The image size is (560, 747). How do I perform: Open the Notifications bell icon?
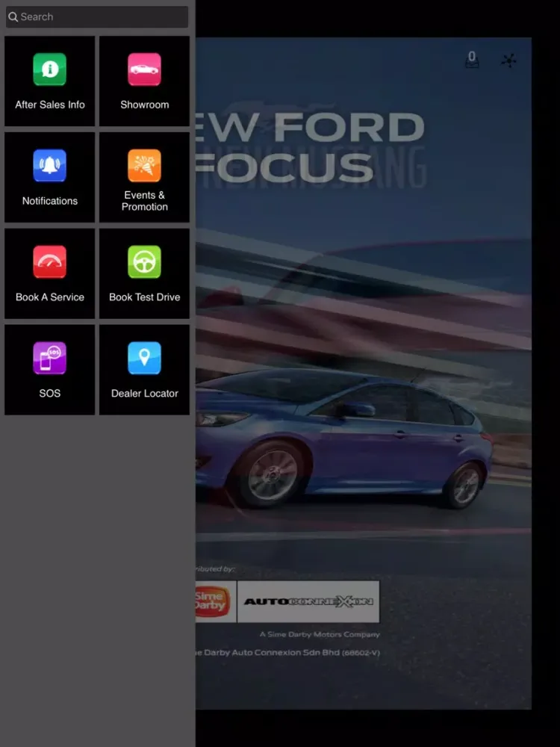pos(49,166)
